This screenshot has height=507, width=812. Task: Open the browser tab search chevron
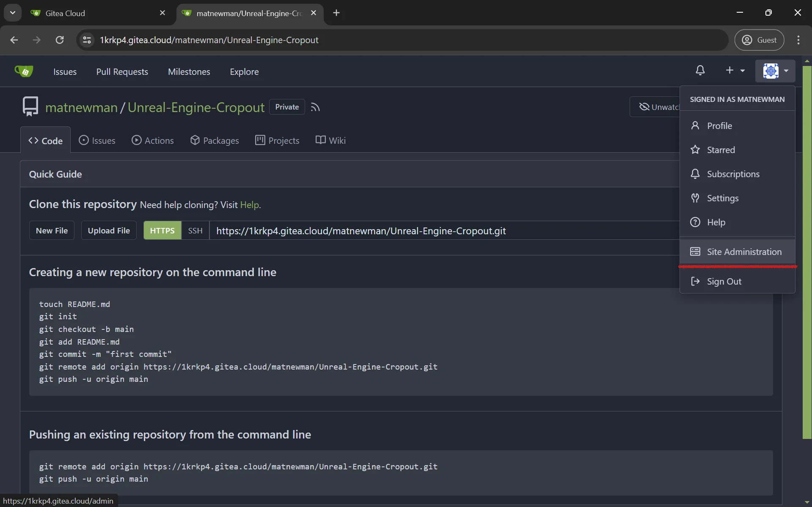pyautogui.click(x=12, y=13)
